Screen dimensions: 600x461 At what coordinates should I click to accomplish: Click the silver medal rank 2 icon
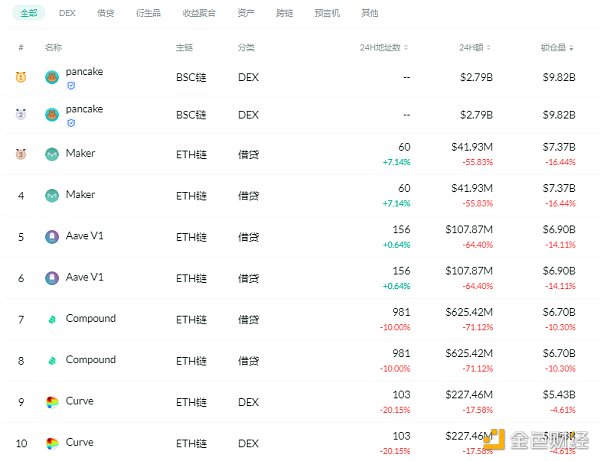pos(21,114)
